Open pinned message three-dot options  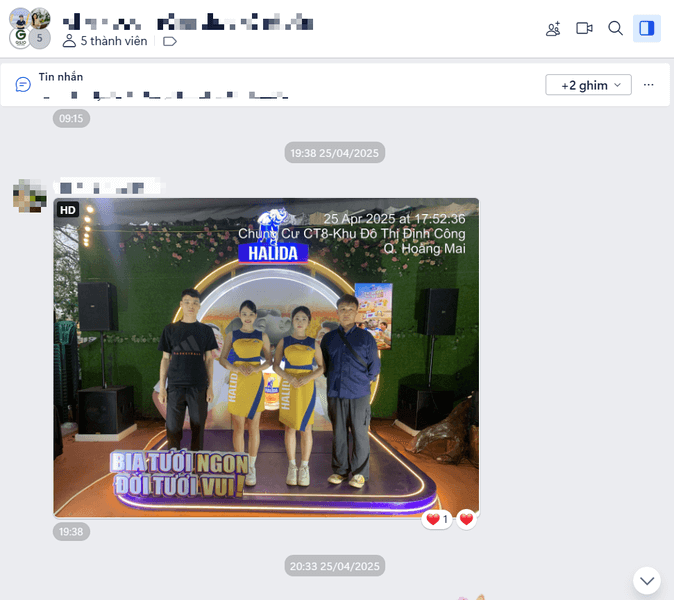(648, 85)
